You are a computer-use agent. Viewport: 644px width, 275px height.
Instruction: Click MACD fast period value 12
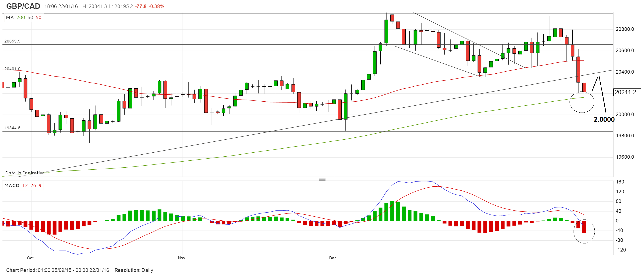(25, 185)
